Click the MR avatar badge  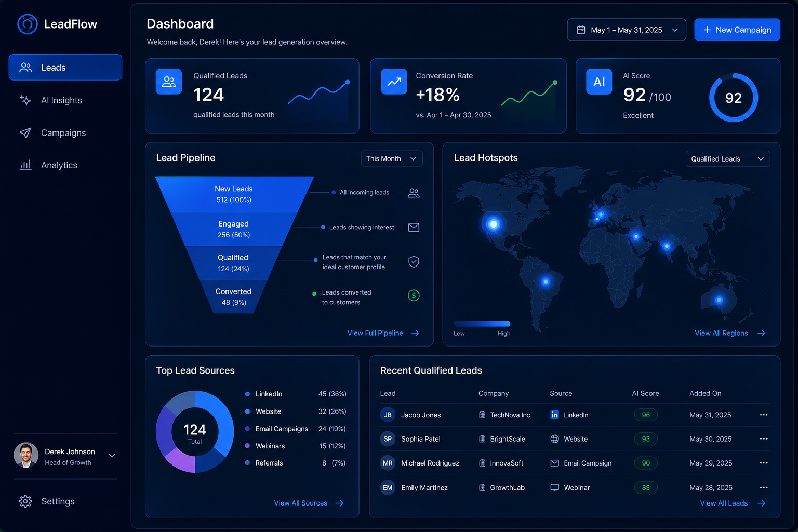(x=388, y=463)
